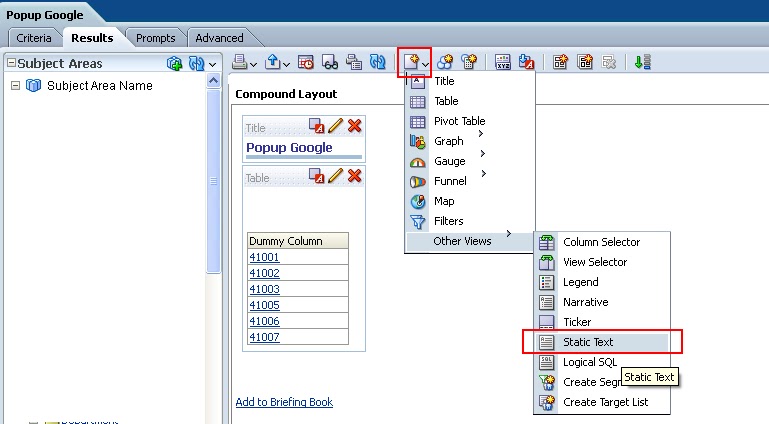Click Format Container icon on Table view

click(316, 175)
